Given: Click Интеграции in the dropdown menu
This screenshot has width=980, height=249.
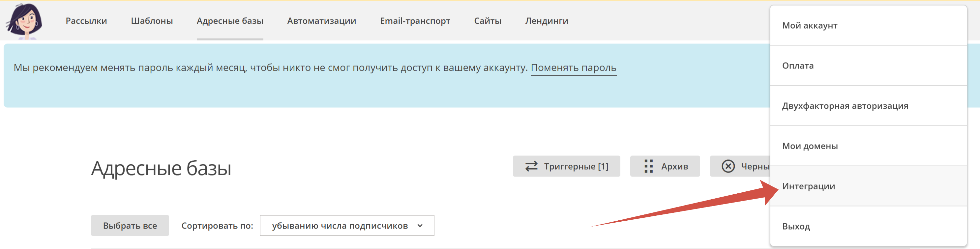Looking at the screenshot, I should pos(808,186).
